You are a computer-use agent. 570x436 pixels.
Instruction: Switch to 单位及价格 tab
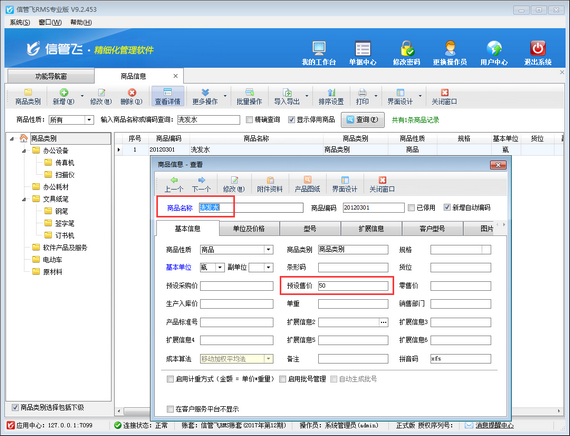pos(249,229)
